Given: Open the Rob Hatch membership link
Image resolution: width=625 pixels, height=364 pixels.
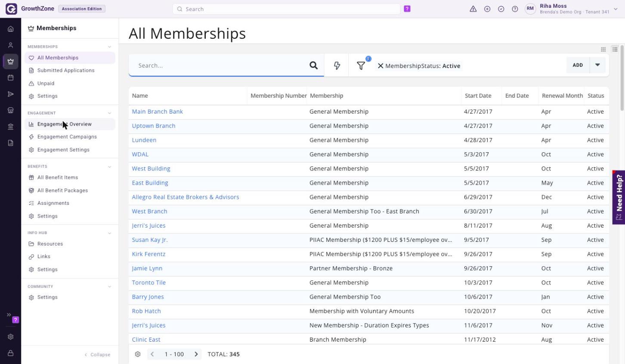Looking at the screenshot, I should [146, 311].
